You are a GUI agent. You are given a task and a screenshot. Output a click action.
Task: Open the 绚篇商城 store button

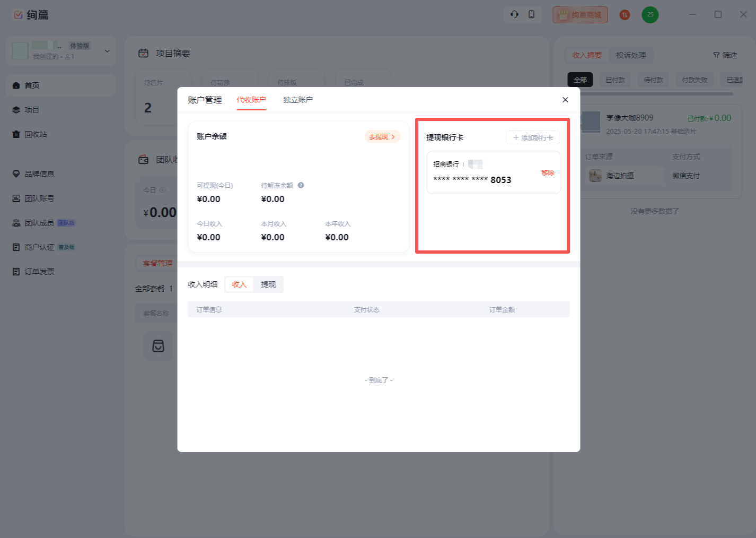(x=580, y=15)
